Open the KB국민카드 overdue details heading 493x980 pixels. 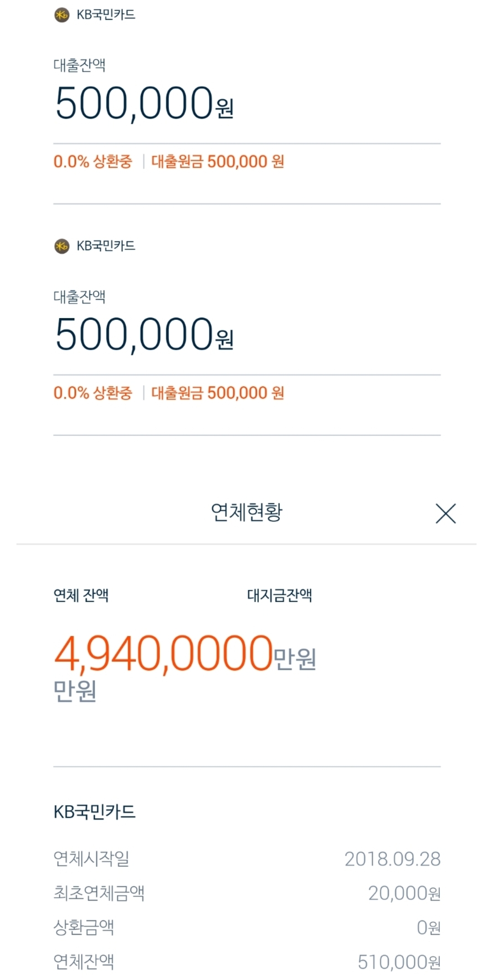tap(95, 812)
